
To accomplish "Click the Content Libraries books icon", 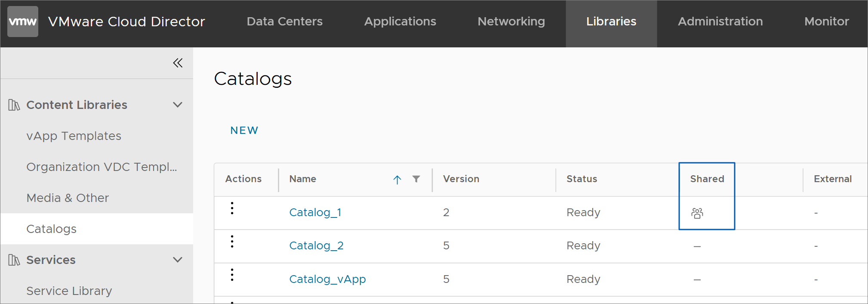I will pos(14,105).
